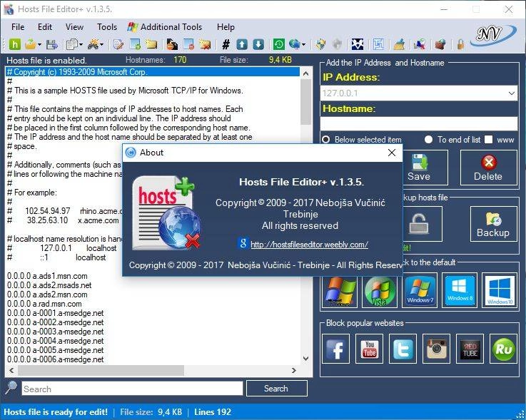526x420 pixels.
Task: Click the magnifier icon beside search field
Action: (11, 388)
